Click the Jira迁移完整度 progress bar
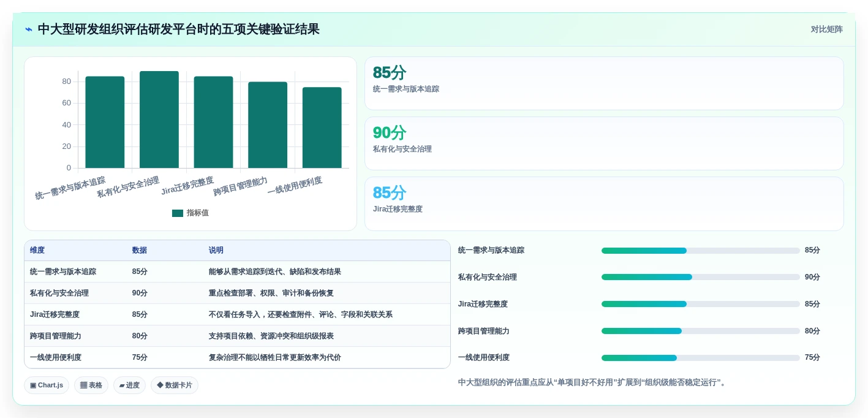Image resolution: width=868 pixels, height=418 pixels. click(x=701, y=305)
